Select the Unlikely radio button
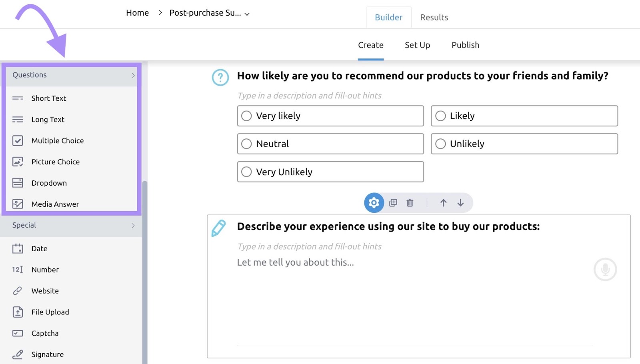The width and height of the screenshot is (640, 364). pyautogui.click(x=440, y=144)
